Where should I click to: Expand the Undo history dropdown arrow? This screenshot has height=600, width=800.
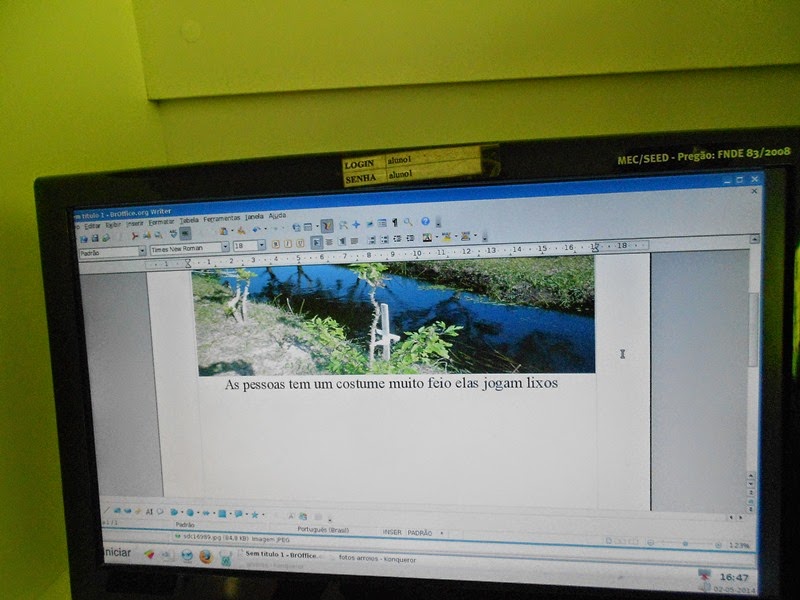(x=265, y=229)
